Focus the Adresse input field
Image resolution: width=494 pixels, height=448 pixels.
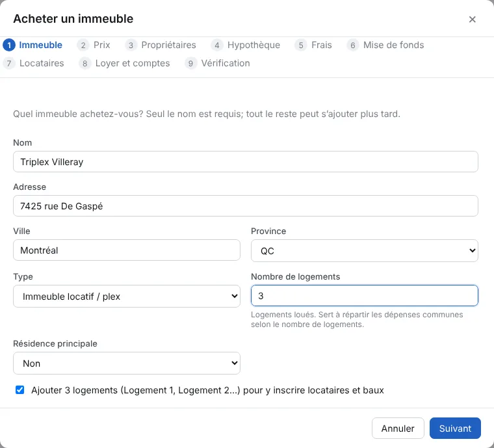click(x=246, y=205)
